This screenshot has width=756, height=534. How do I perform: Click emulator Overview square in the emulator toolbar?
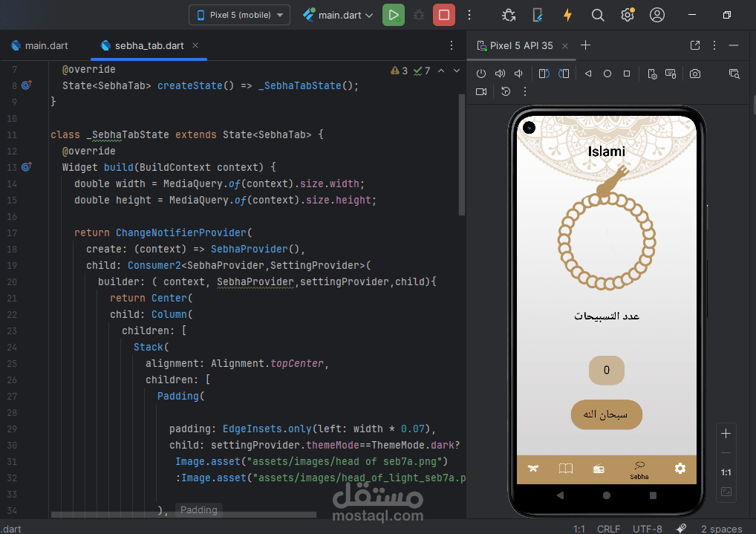627,74
